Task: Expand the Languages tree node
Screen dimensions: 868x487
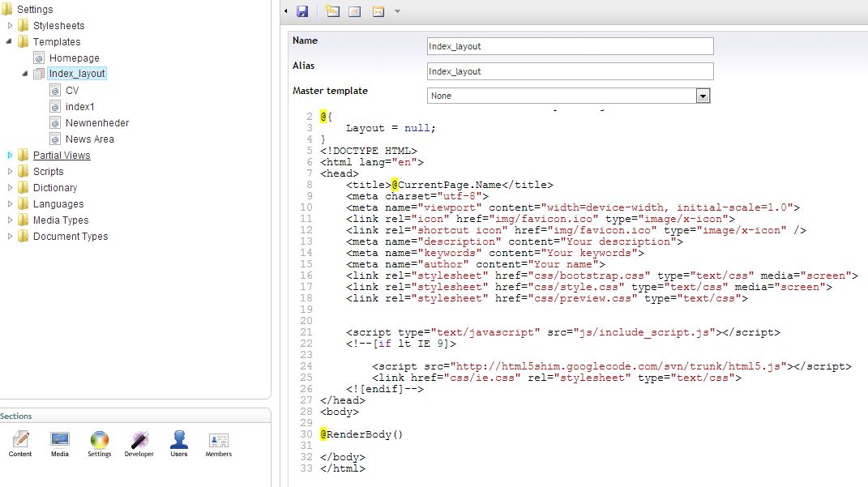Action: pyautogui.click(x=10, y=203)
